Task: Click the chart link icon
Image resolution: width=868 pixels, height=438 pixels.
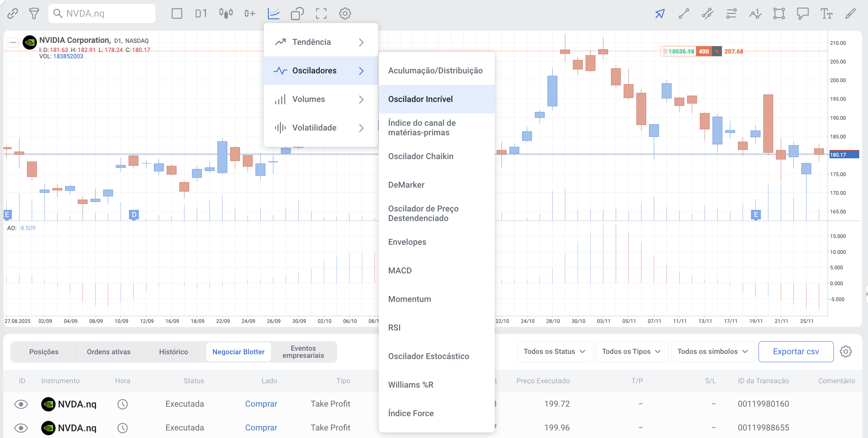Action: tap(13, 13)
